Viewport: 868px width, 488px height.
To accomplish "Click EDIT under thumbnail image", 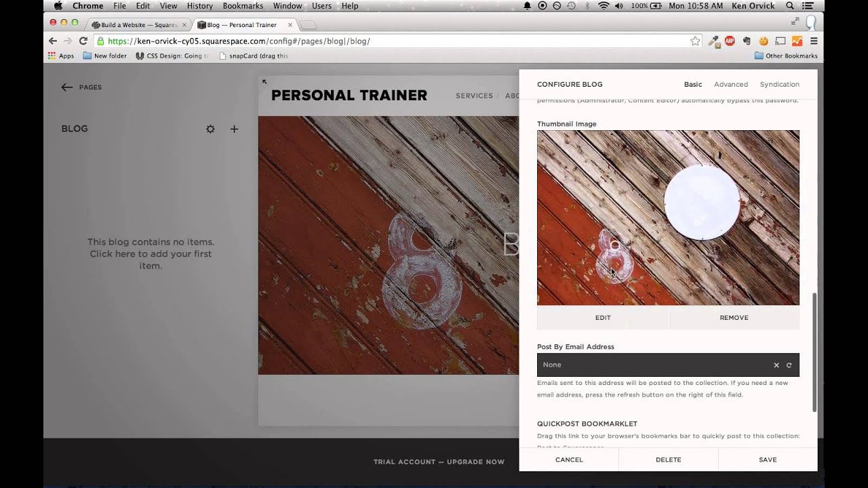I will 603,317.
